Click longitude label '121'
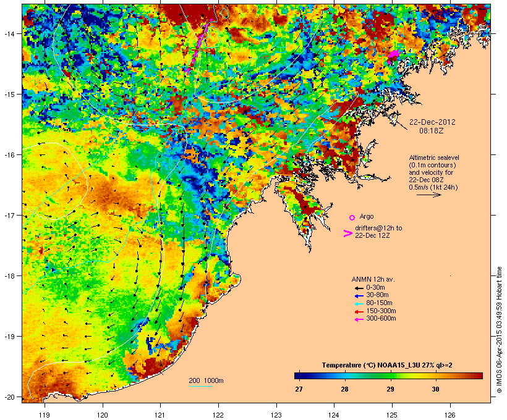The image size is (507, 420). click(x=160, y=415)
